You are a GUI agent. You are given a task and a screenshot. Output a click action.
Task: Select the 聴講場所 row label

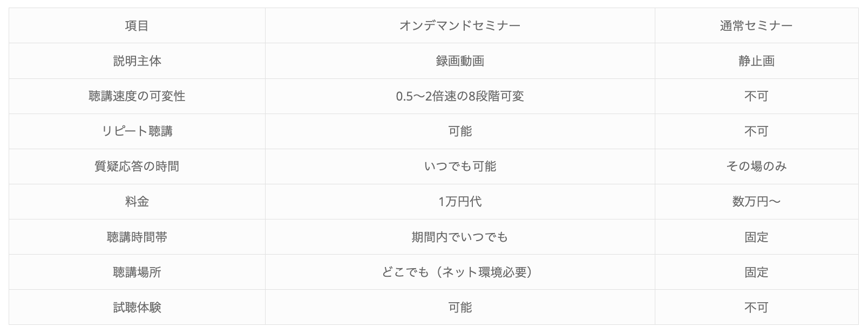(x=137, y=272)
